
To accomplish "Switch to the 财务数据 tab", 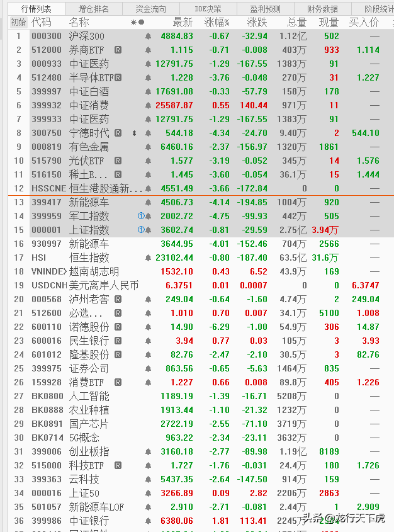I will click(322, 9).
